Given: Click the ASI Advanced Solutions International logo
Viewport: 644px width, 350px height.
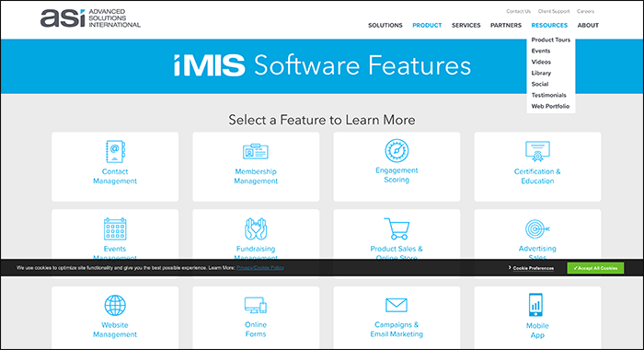Looking at the screenshot, I should click(x=90, y=18).
